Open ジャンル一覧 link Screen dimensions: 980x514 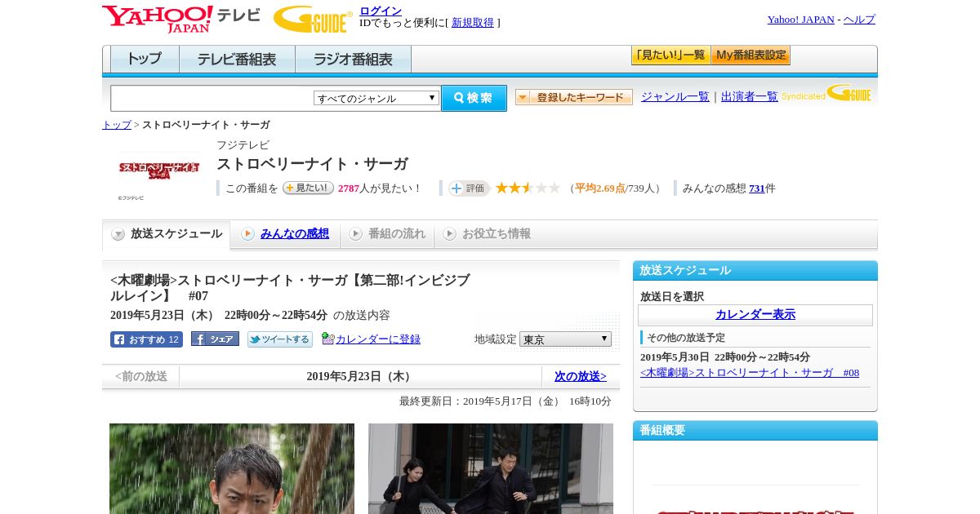click(x=675, y=96)
